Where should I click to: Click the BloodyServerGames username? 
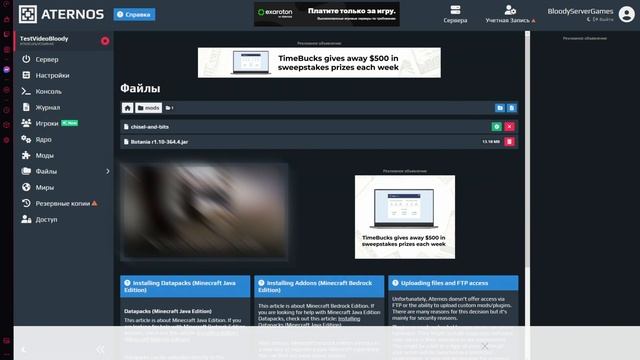pos(580,11)
